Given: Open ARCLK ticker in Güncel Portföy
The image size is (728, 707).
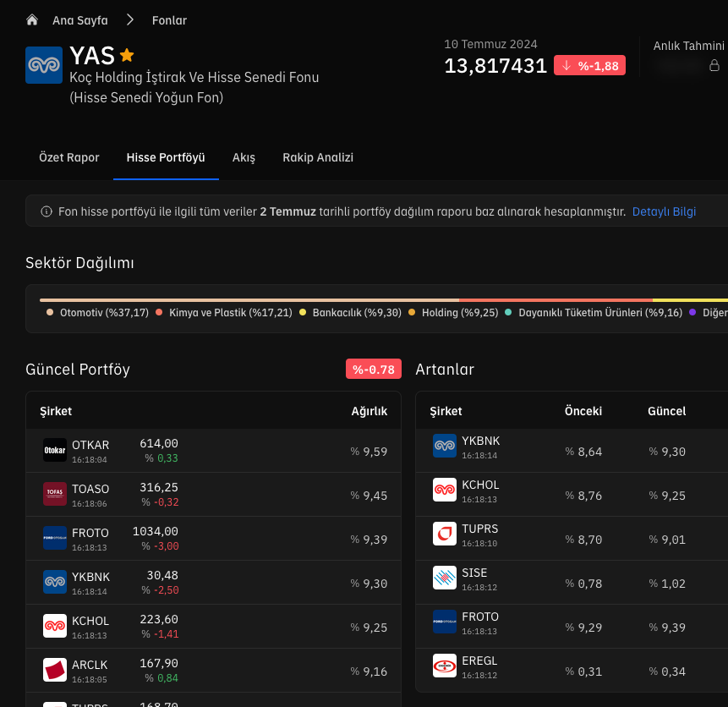Looking at the screenshot, I should pos(90,665).
